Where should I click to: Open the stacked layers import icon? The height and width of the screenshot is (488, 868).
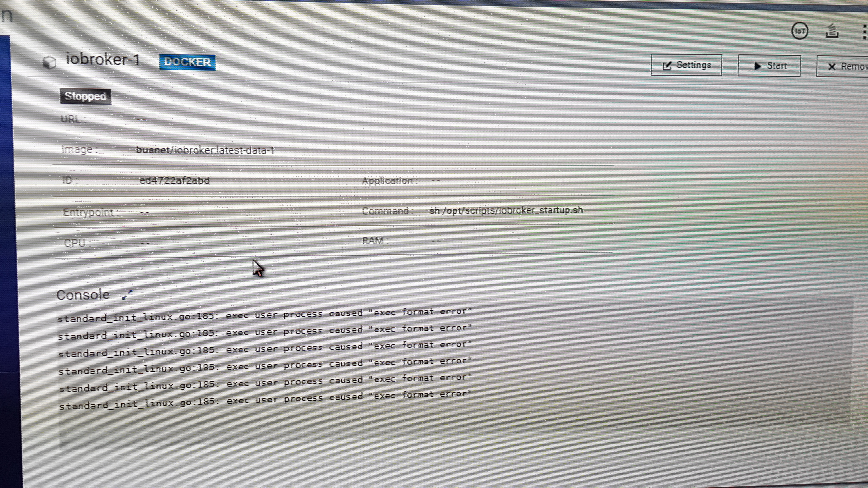point(832,31)
